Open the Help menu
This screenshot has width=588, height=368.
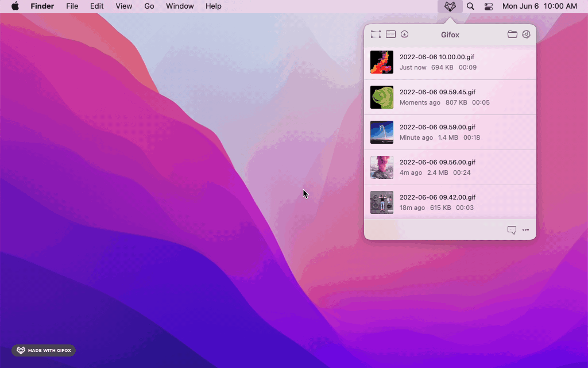(x=214, y=6)
